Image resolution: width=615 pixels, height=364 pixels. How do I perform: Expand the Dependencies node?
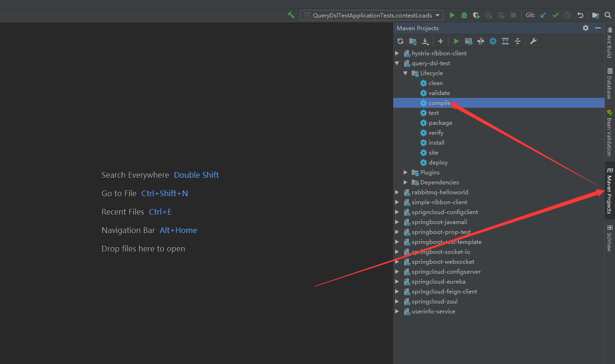(406, 182)
